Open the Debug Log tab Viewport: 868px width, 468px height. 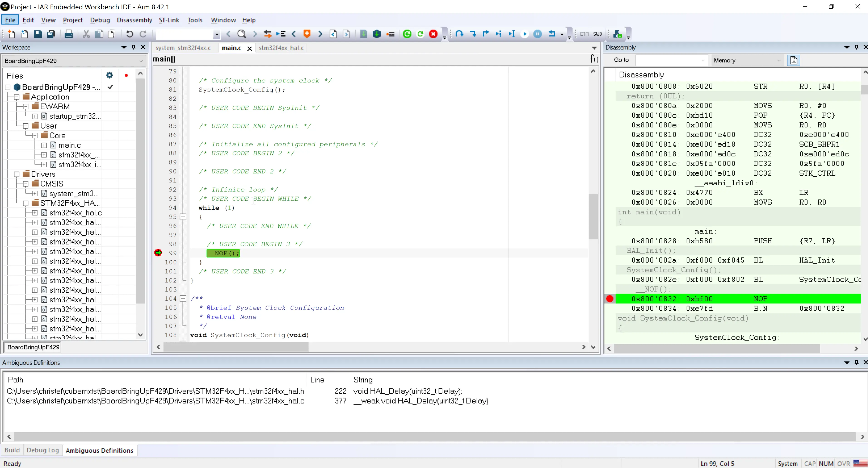tap(43, 450)
